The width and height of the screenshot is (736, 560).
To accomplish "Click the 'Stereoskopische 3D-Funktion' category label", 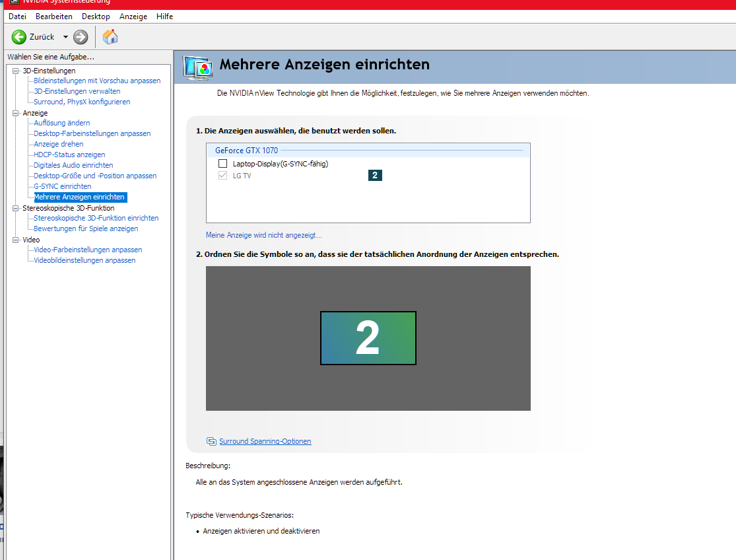I will coord(69,208).
